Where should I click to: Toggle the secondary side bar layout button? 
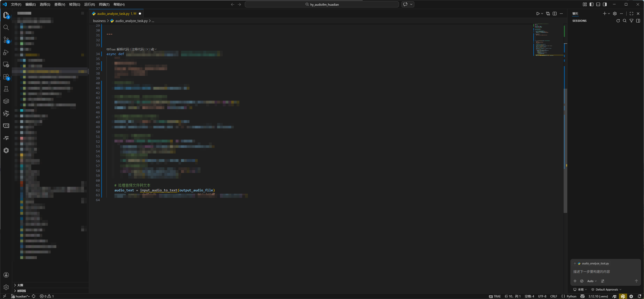click(605, 4)
